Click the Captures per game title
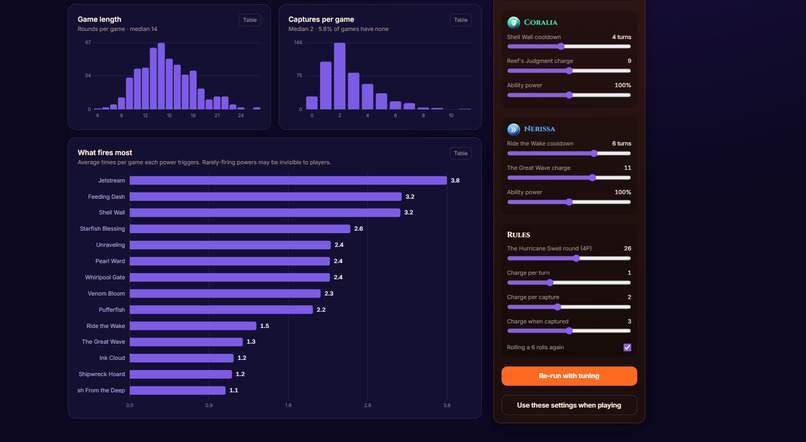 [x=321, y=20]
